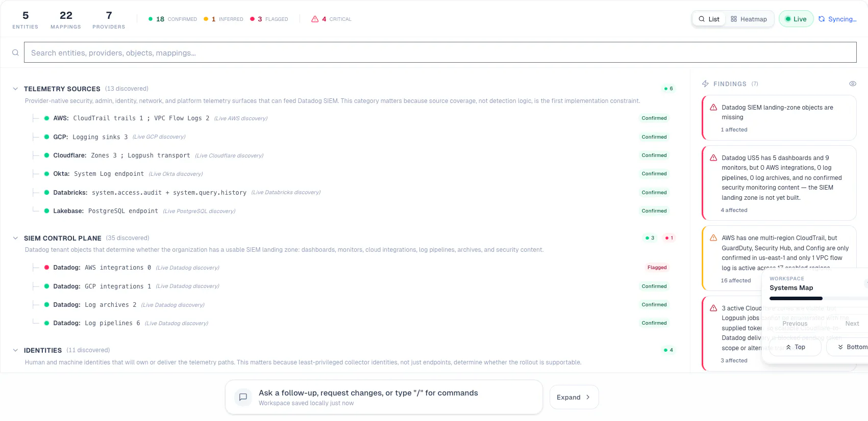
Task: Click the Flagged tag on Datadog AWS integrations
Action: point(657,268)
